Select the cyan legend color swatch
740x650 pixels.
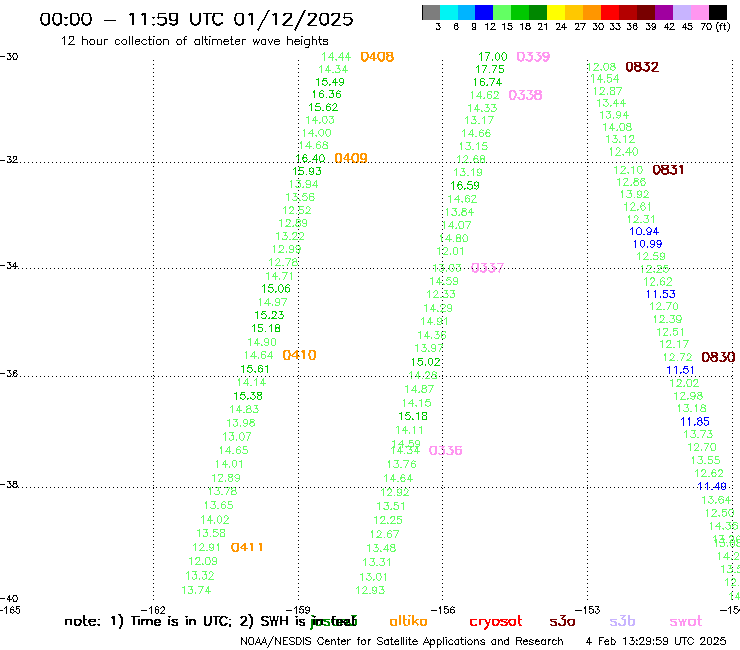[x=449, y=12]
